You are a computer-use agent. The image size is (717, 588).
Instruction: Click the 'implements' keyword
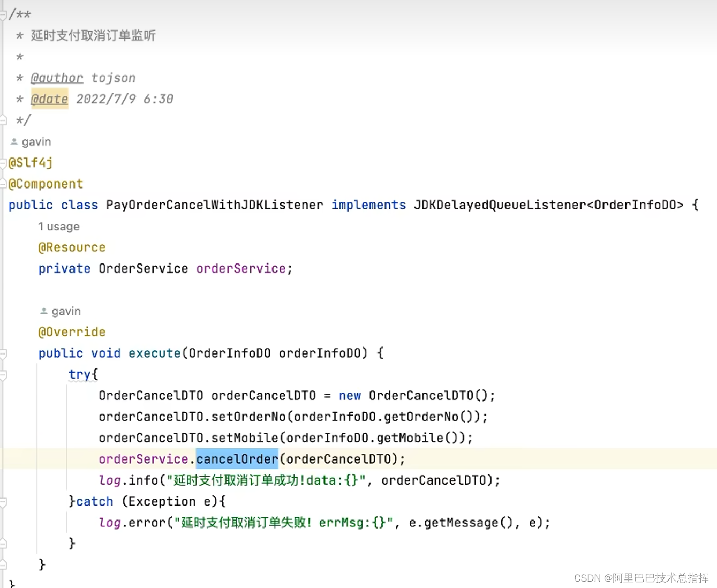point(368,205)
